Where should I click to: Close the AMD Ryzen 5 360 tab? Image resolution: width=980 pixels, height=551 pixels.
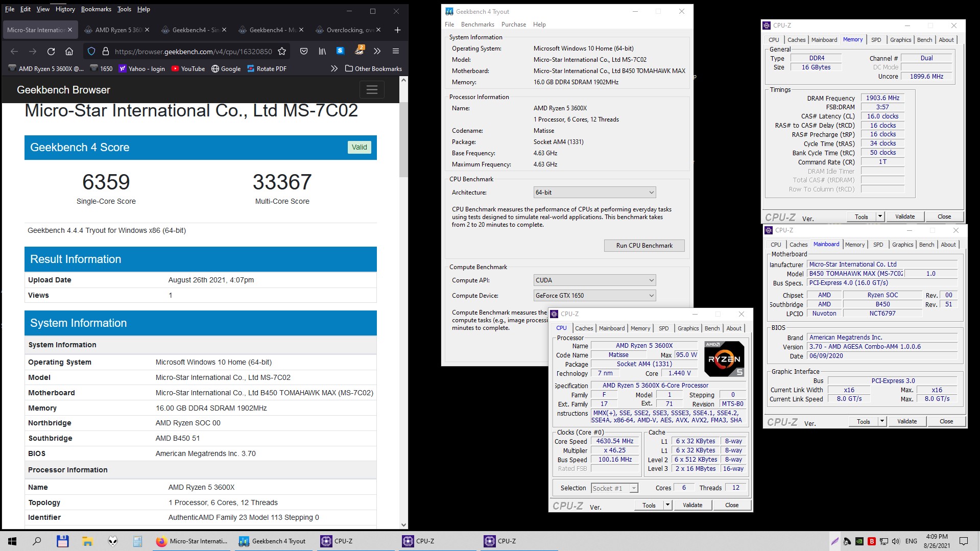point(147,30)
